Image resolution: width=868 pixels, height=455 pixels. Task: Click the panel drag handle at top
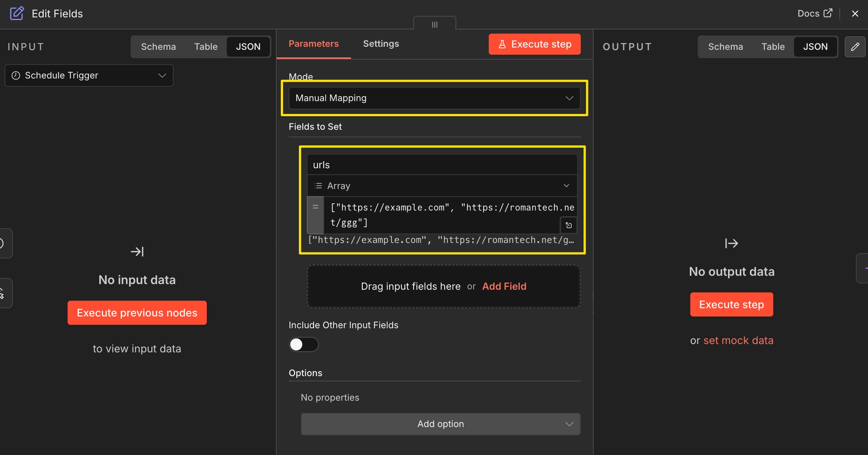(434, 24)
